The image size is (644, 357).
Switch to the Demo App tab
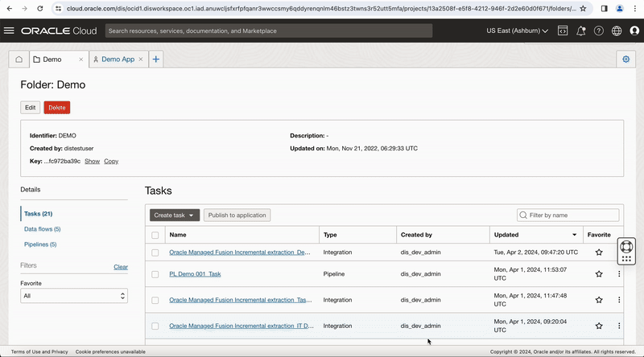(118, 59)
